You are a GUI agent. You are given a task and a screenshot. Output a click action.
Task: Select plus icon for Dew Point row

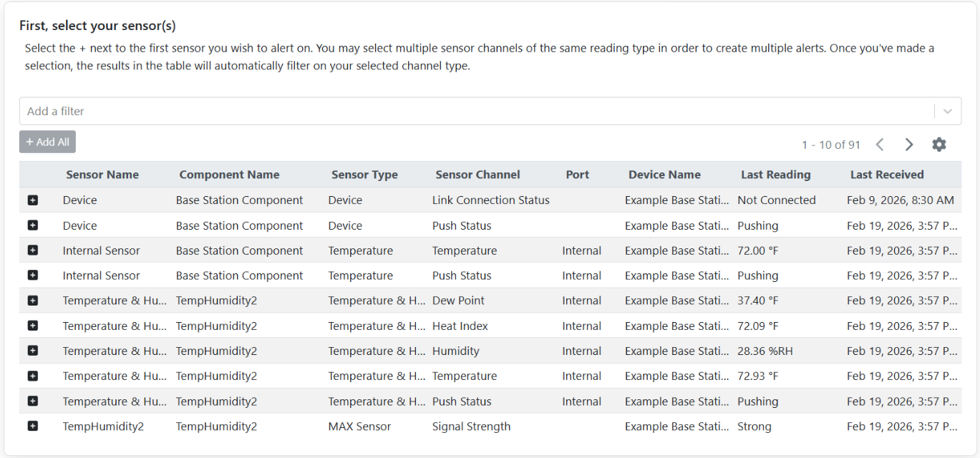click(33, 301)
